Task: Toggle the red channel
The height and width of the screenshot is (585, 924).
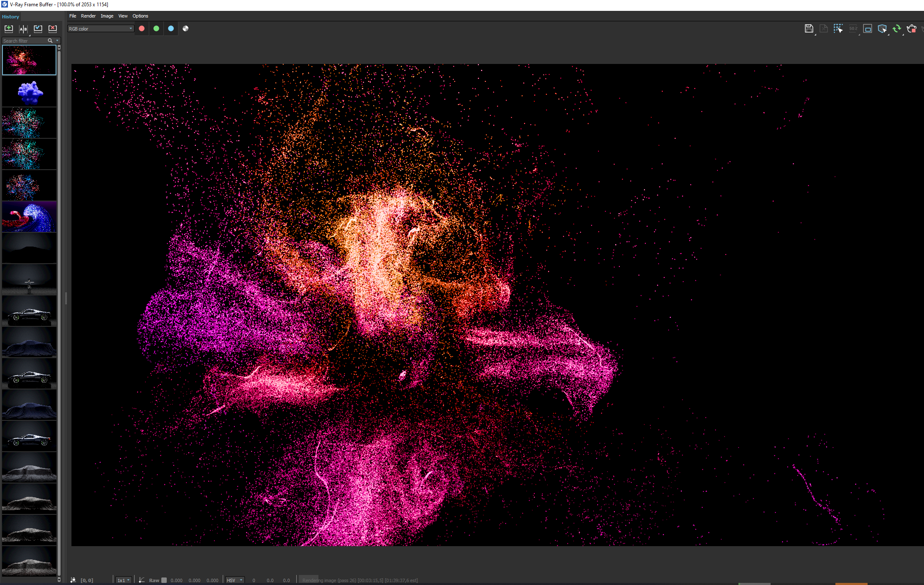Action: [x=142, y=28]
